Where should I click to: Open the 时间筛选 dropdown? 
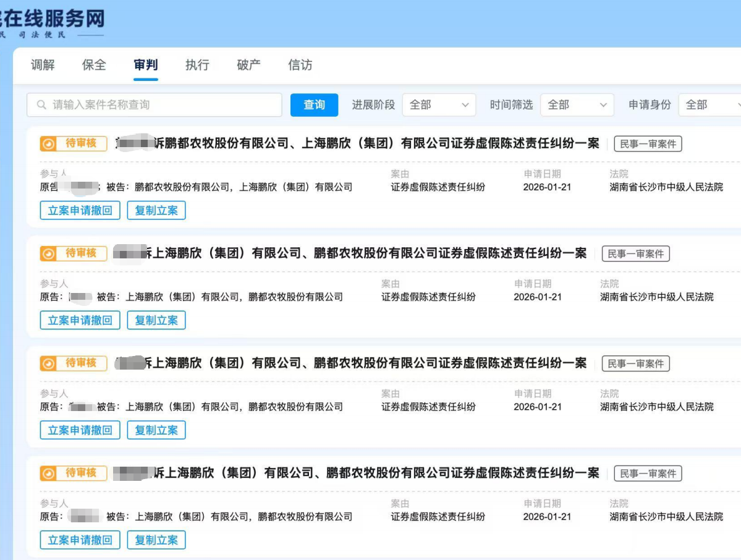point(577,105)
